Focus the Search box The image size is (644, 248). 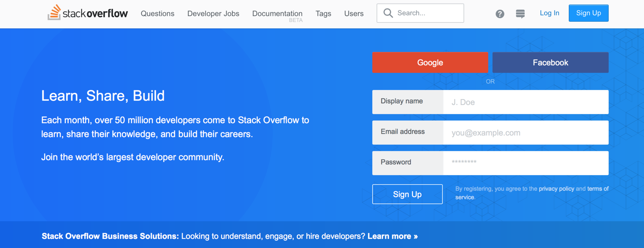pos(420,13)
